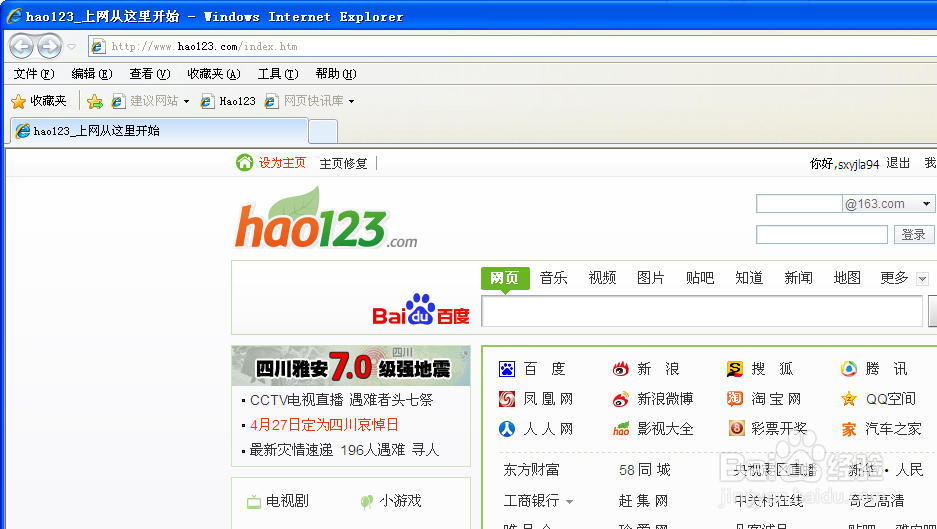Open the 文件(F) menu
Viewport: 937px width, 529px height.
tap(34, 74)
